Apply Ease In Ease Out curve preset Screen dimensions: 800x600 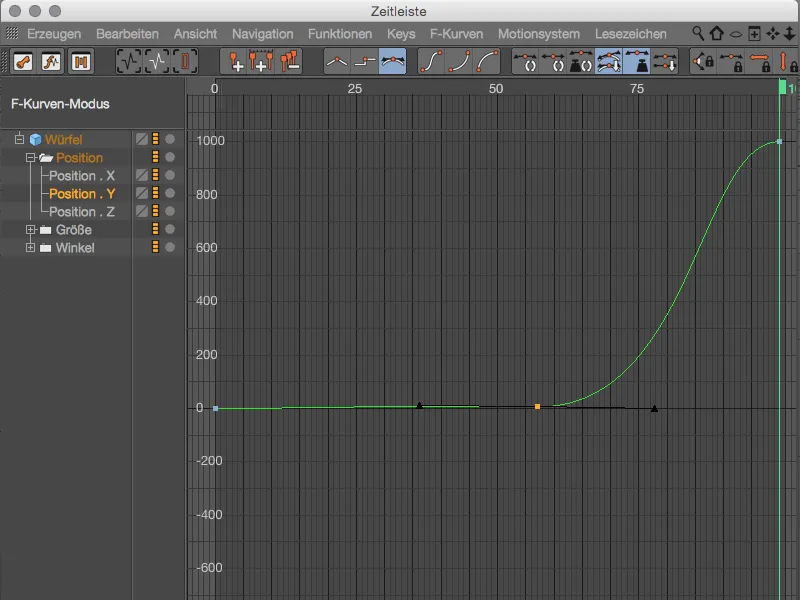tap(431, 62)
